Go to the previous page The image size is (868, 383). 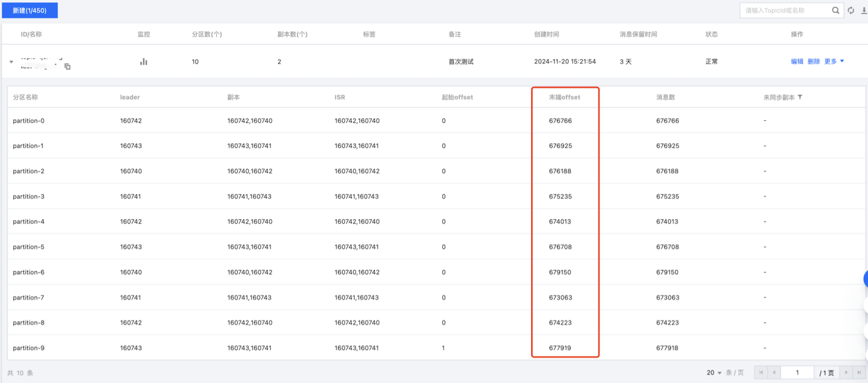click(774, 372)
